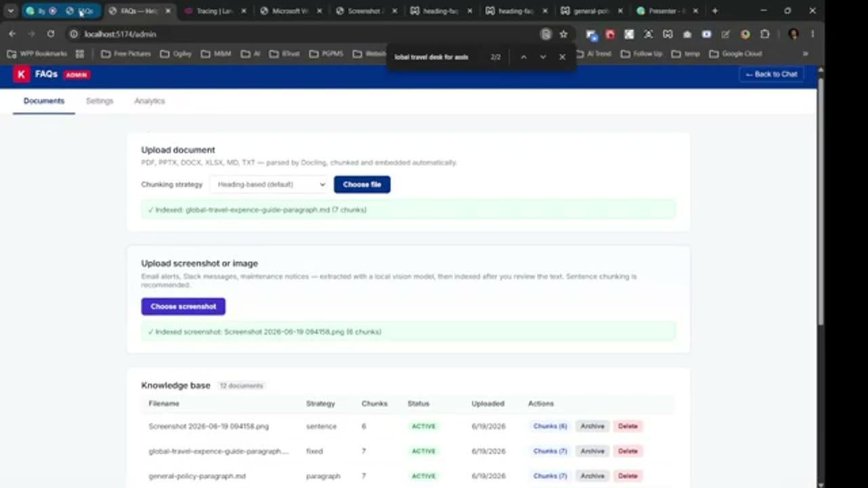Image resolution: width=868 pixels, height=488 pixels.
Task: Click the red K logo icon
Action: click(21, 75)
